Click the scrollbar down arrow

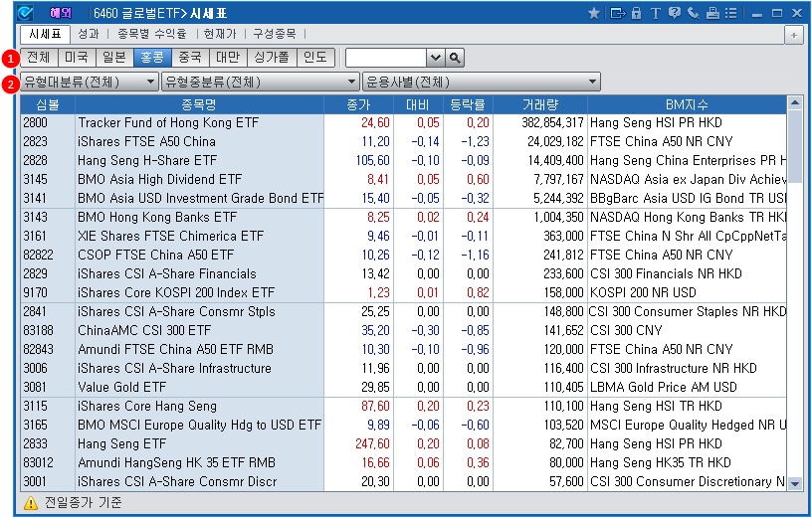coord(794,484)
